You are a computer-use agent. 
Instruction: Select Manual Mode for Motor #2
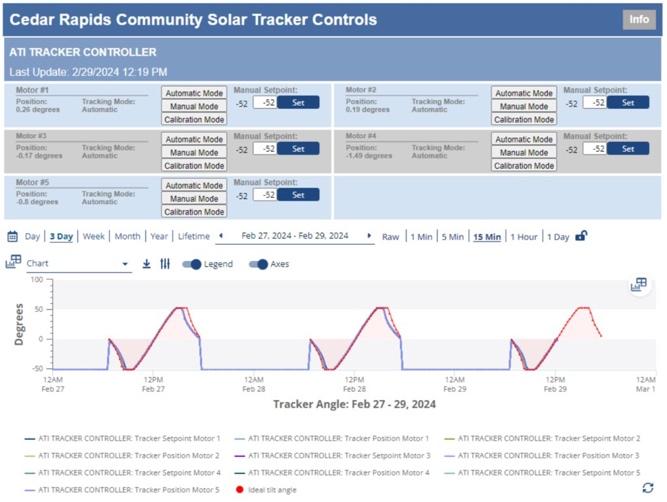(x=523, y=106)
